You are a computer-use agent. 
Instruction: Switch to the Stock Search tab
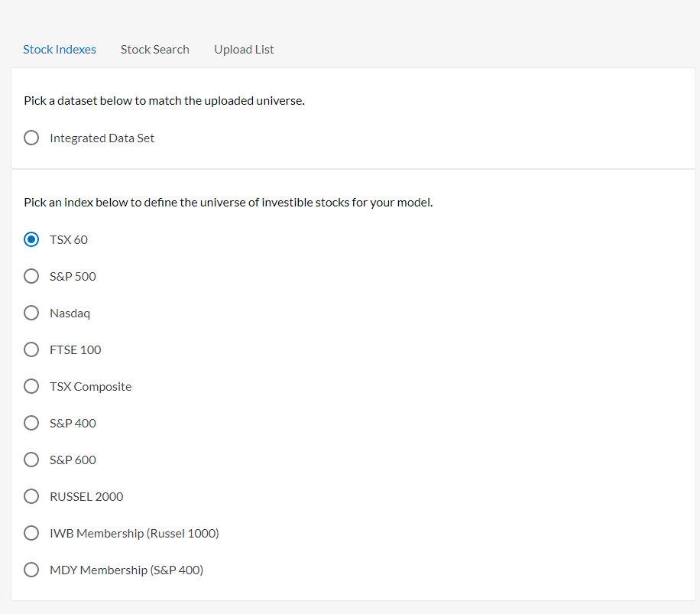[155, 50]
